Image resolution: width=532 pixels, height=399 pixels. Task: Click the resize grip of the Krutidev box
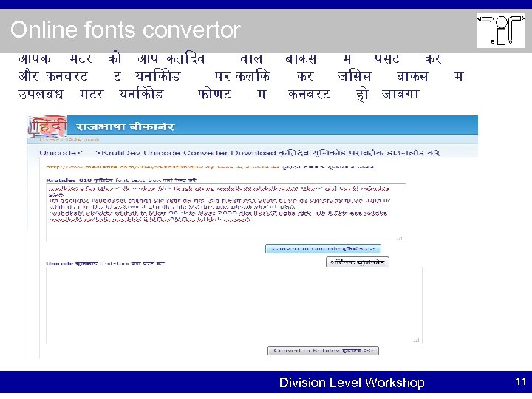pyautogui.click(x=400, y=239)
